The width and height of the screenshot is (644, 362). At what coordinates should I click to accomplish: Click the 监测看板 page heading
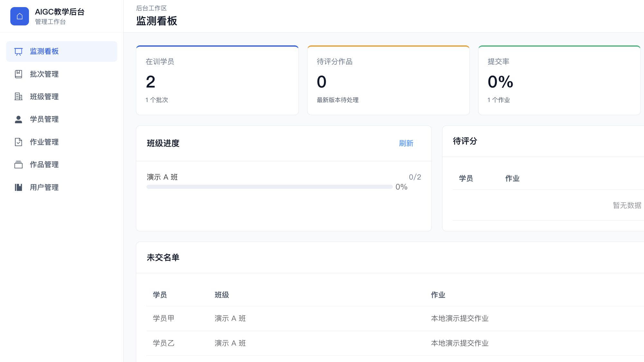(x=156, y=21)
